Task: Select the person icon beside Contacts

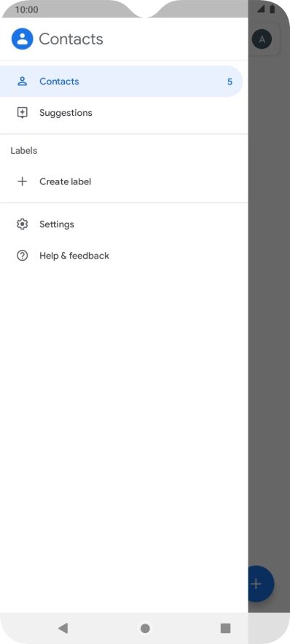Action: click(x=22, y=82)
